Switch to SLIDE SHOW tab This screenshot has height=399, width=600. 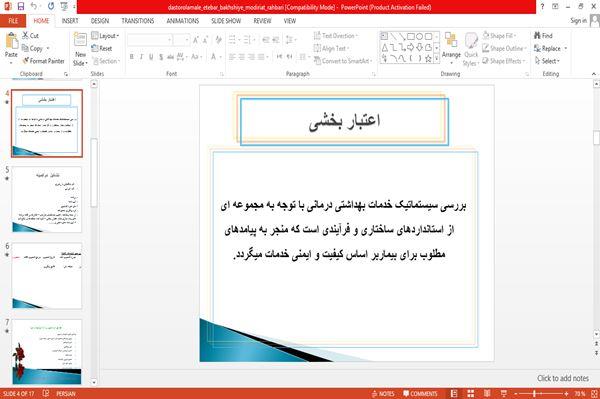[226, 21]
